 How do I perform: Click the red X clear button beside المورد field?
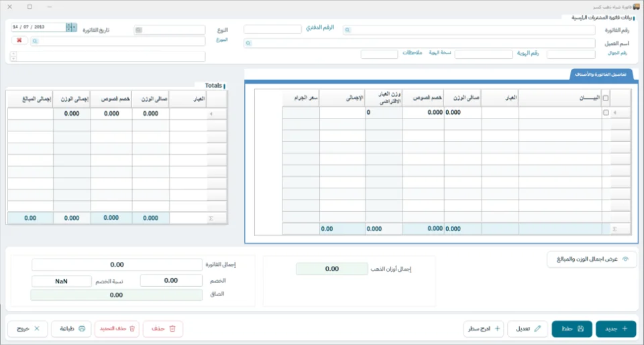19,40
